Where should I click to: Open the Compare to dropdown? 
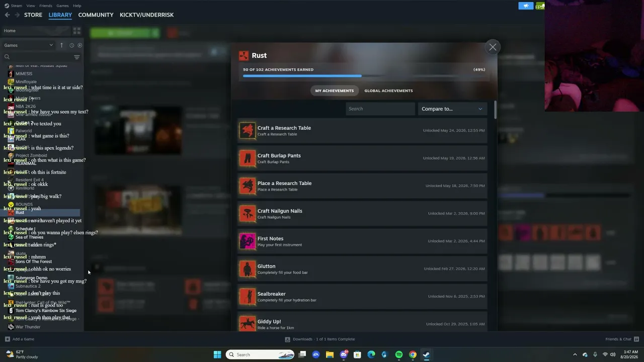[x=452, y=109]
